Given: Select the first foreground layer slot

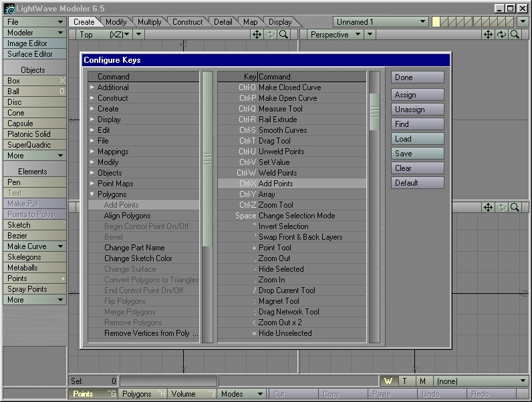Looking at the screenshot, I should point(436,22).
